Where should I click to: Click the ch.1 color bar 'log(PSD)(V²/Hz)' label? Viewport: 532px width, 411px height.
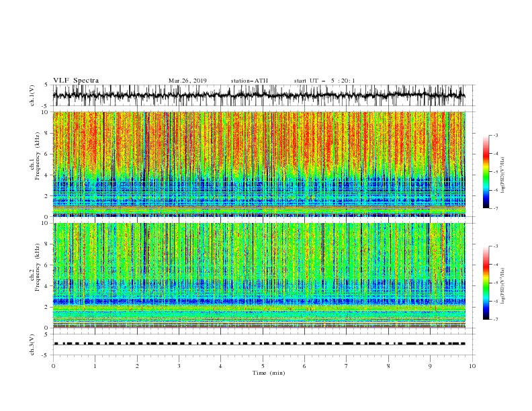coord(503,175)
